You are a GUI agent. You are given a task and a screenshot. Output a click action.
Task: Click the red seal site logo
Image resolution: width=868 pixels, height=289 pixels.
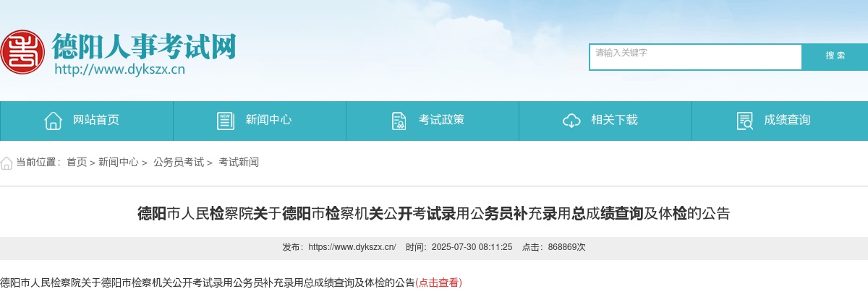click(x=21, y=52)
